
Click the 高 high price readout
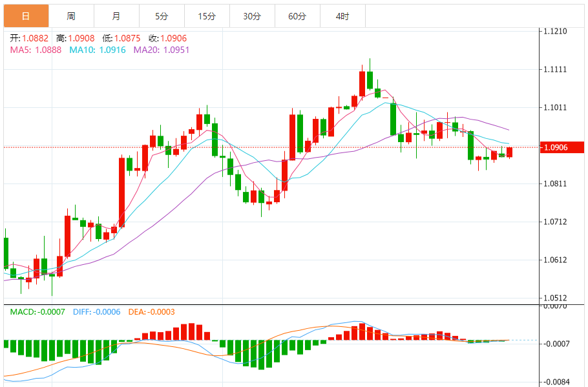tap(76, 38)
